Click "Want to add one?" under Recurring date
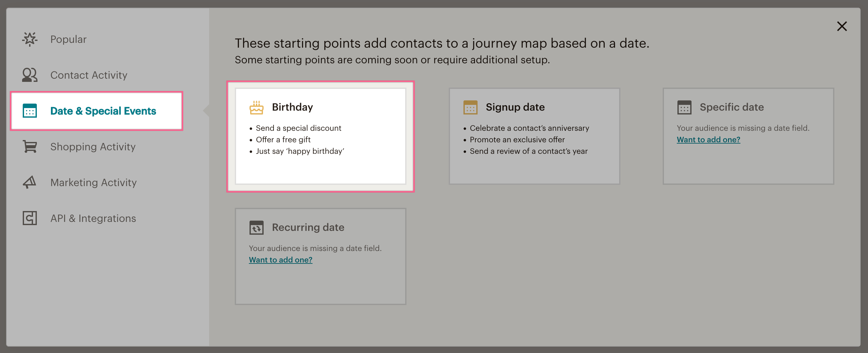868x353 pixels. click(280, 259)
